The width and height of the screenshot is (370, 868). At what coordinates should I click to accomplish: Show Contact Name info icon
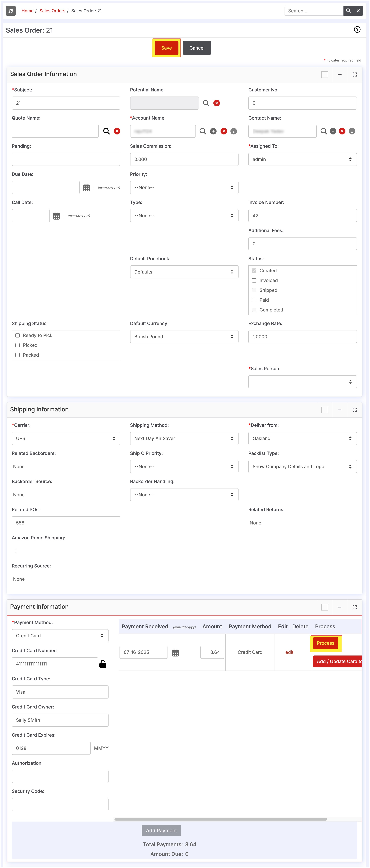click(x=352, y=131)
